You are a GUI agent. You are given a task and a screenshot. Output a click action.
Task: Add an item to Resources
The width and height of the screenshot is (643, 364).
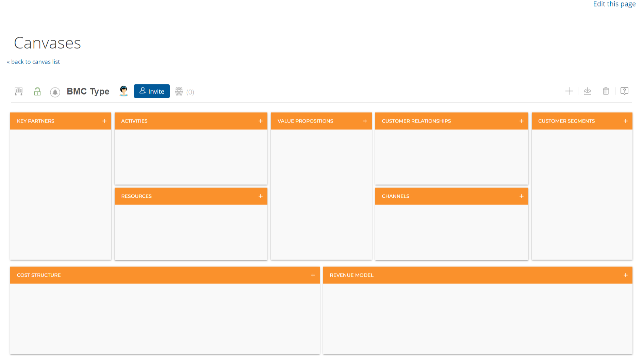tap(261, 196)
